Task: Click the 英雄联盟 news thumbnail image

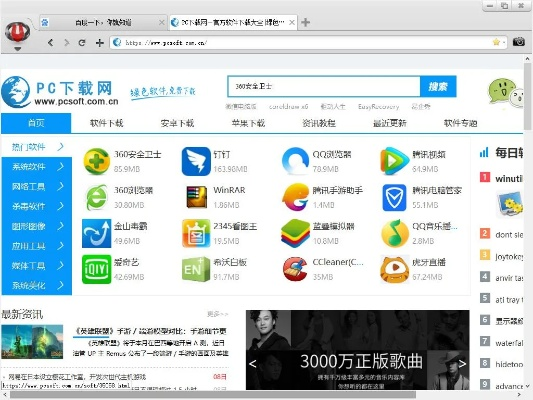Action: tap(32, 342)
